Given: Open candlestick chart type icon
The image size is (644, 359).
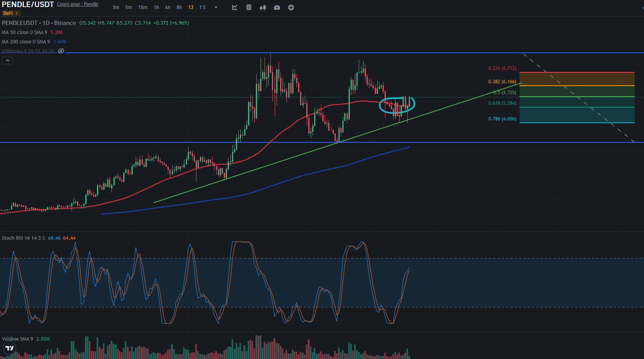Looking at the screenshot, I should (263, 7).
